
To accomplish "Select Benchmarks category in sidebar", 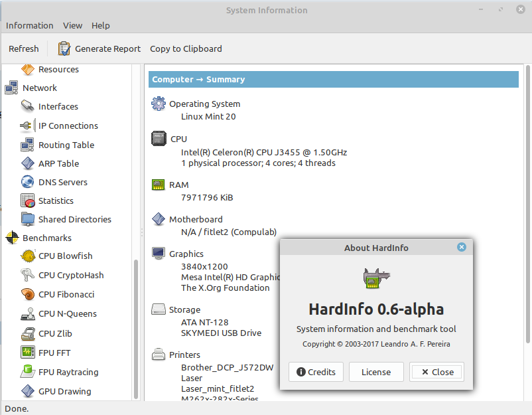I will pyautogui.click(x=47, y=238).
